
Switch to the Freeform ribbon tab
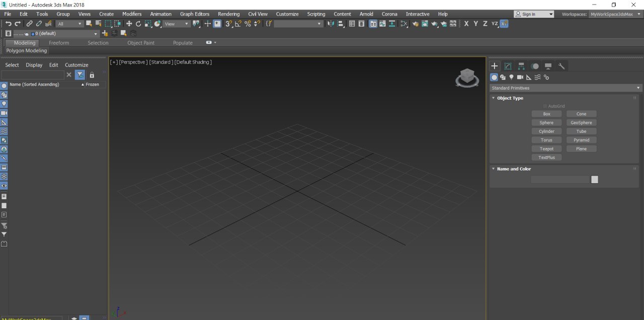pos(59,43)
